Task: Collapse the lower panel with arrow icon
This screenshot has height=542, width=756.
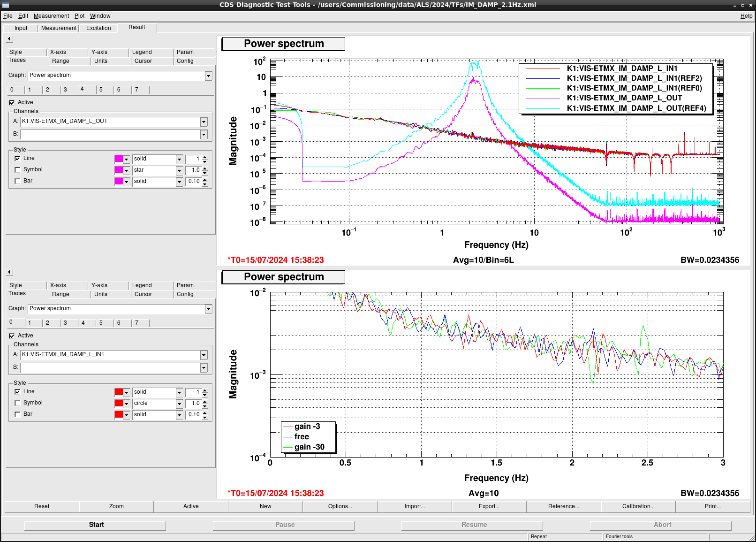Action: pyautogui.click(x=9, y=272)
